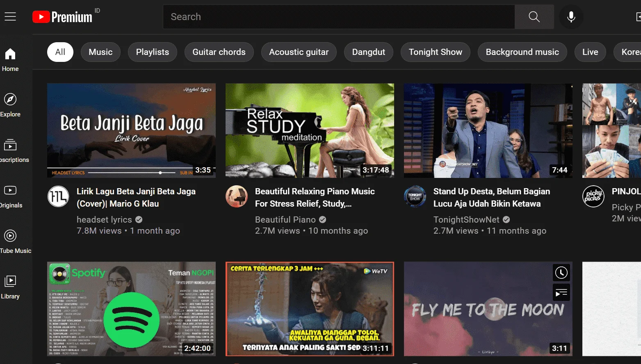Add Fly Me To The Moon to queue
Image resolution: width=641 pixels, height=364 pixels.
561,292
